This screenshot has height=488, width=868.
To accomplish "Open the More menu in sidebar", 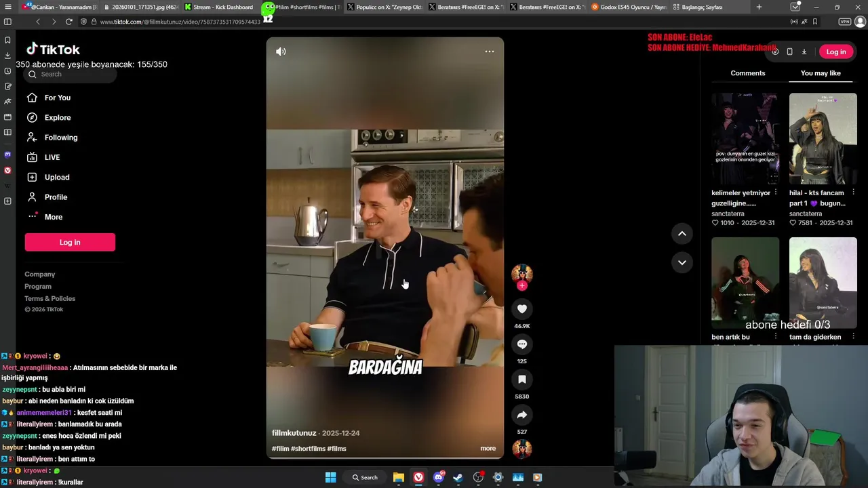I will pyautogui.click(x=53, y=217).
